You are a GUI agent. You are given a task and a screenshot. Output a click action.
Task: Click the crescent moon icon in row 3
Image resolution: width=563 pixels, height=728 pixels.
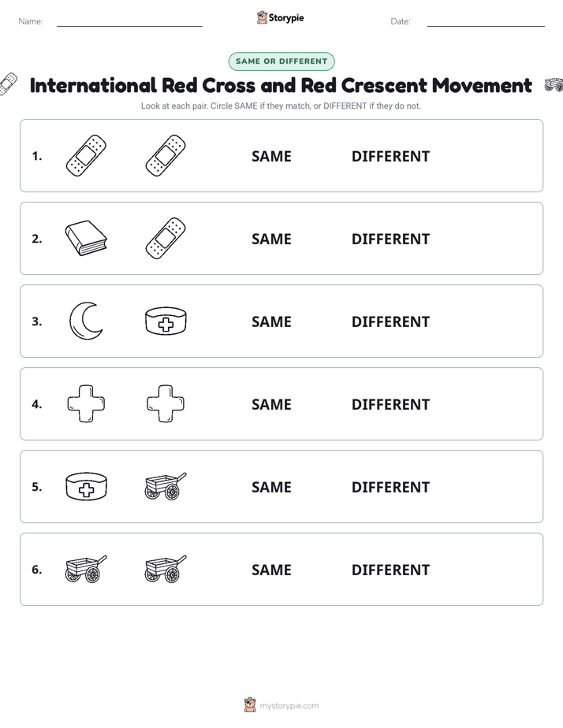[86, 321]
